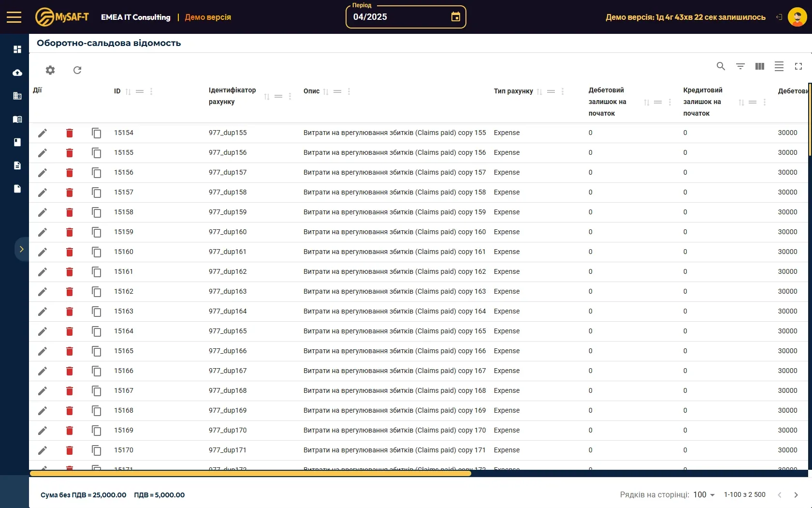This screenshot has width=812, height=508.
Task: Open rows per page dropdown
Action: click(x=704, y=494)
